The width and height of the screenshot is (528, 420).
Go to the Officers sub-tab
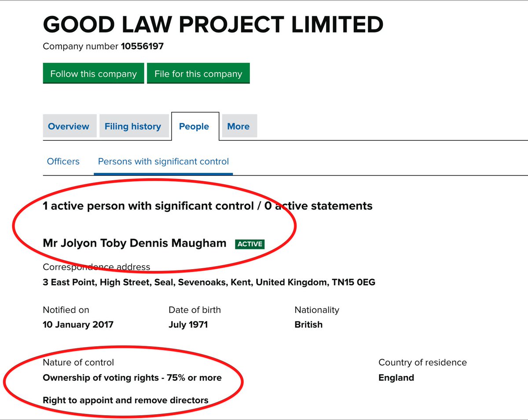pos(63,161)
